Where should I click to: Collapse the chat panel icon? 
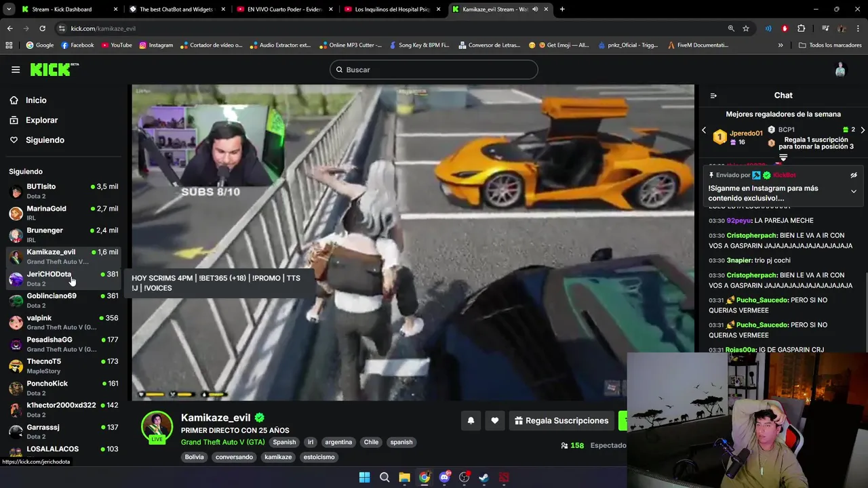coord(713,96)
